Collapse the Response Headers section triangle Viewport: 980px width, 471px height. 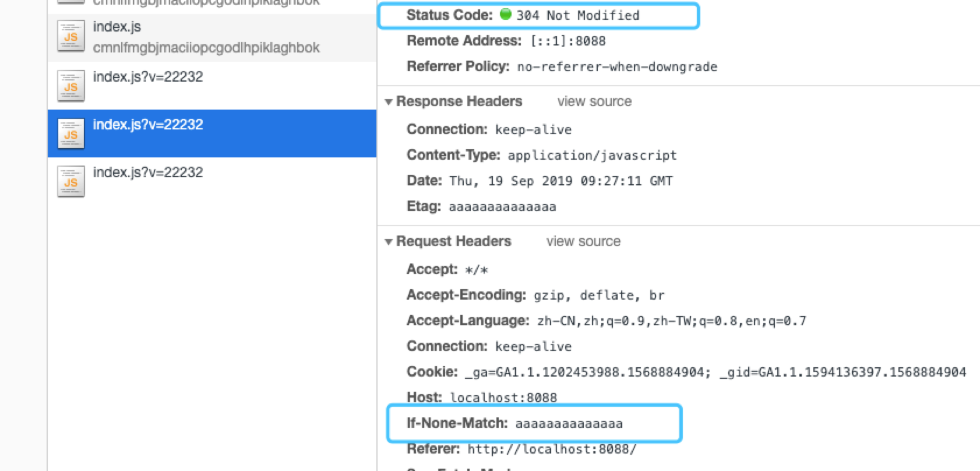[x=389, y=102]
